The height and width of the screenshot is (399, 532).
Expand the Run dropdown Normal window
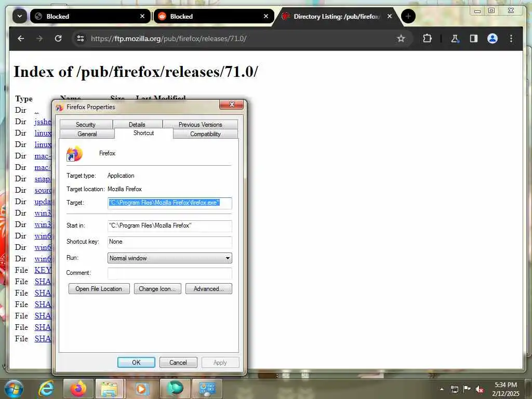(170, 258)
